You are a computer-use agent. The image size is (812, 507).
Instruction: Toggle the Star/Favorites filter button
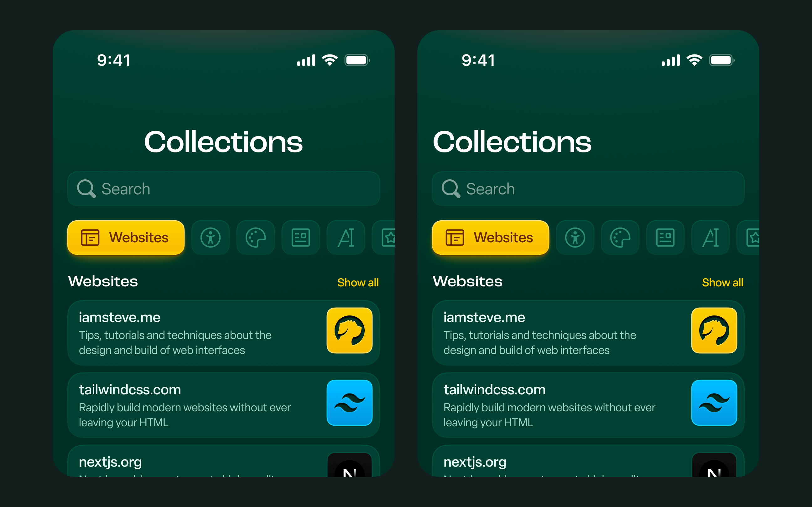tap(389, 237)
